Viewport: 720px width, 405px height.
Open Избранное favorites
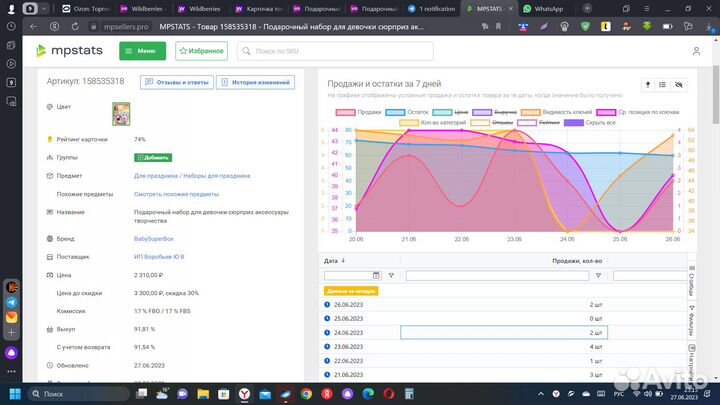coord(201,51)
